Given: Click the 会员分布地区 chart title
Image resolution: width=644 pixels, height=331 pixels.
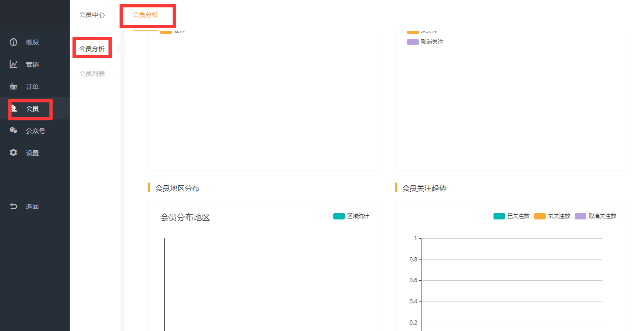Looking at the screenshot, I should (x=185, y=218).
